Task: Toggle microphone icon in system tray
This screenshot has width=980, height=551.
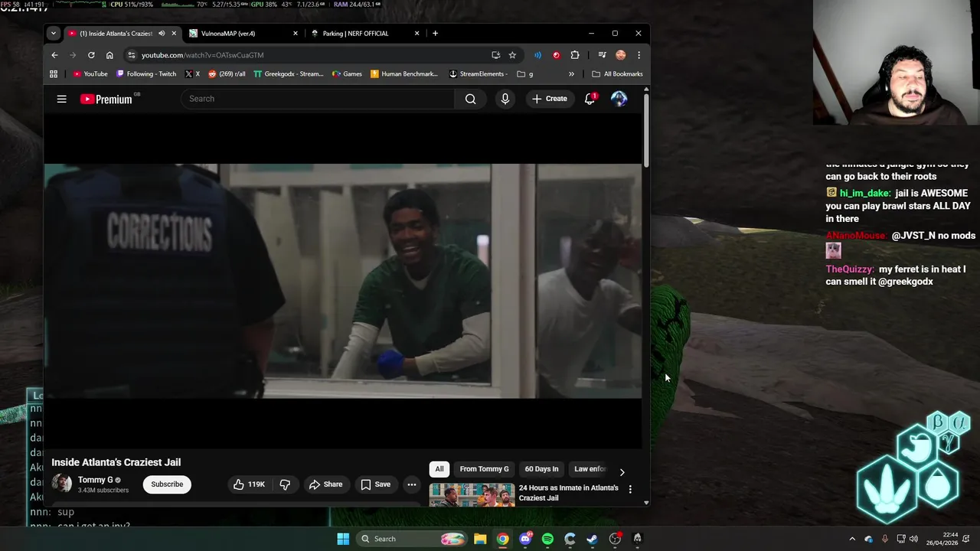Action: point(884,539)
